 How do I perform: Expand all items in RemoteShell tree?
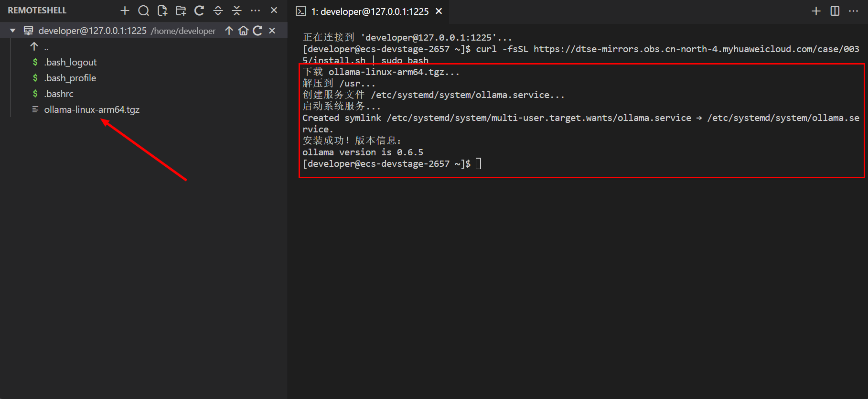click(x=218, y=11)
